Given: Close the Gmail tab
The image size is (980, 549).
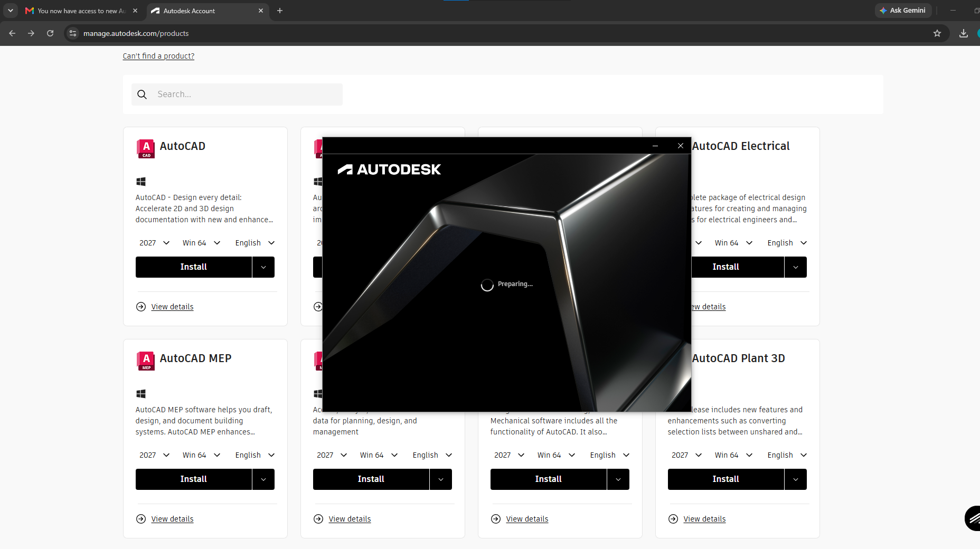Looking at the screenshot, I should pyautogui.click(x=135, y=11).
